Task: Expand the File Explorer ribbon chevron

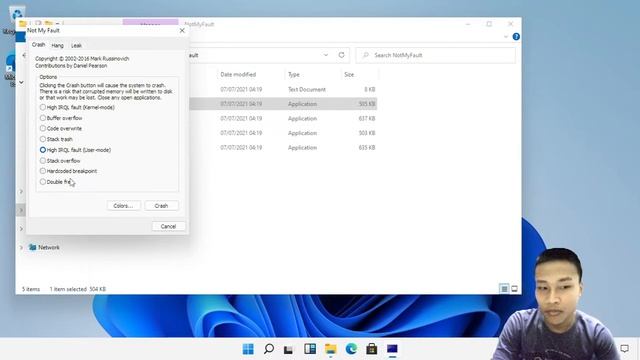Action: coord(506,37)
